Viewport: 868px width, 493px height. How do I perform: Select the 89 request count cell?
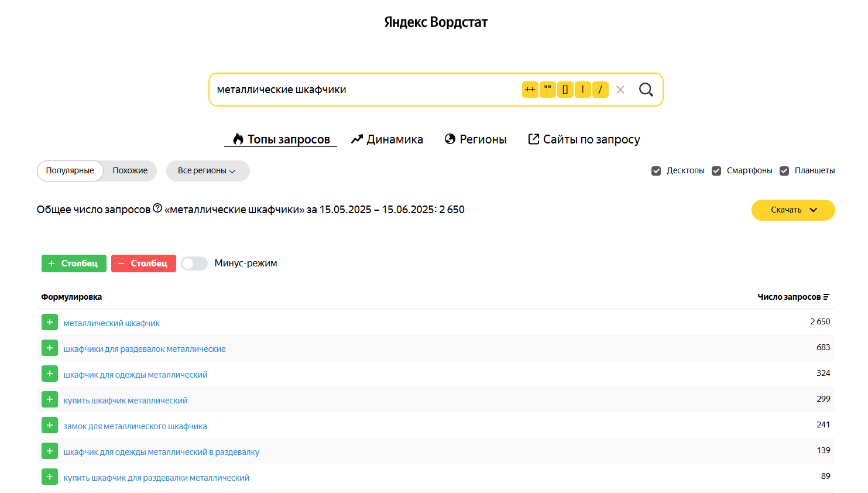point(826,476)
